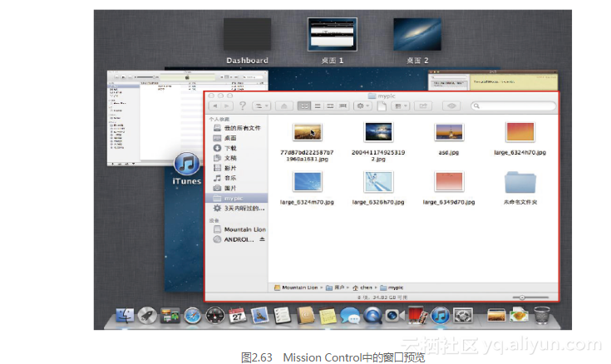Switch Finder to Cover Flow view

click(x=342, y=106)
